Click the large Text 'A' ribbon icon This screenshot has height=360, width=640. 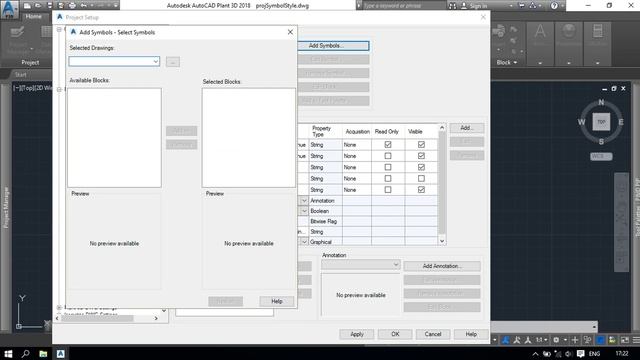(x=540, y=32)
